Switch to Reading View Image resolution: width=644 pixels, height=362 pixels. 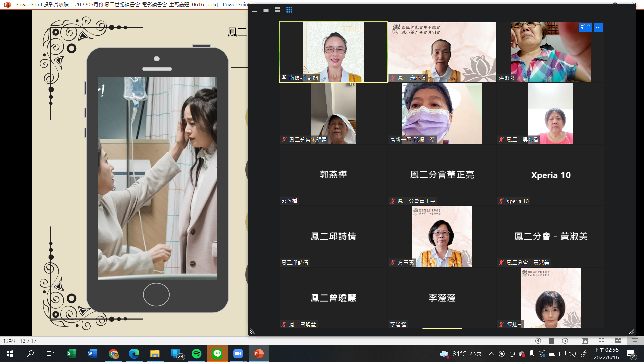point(618,341)
